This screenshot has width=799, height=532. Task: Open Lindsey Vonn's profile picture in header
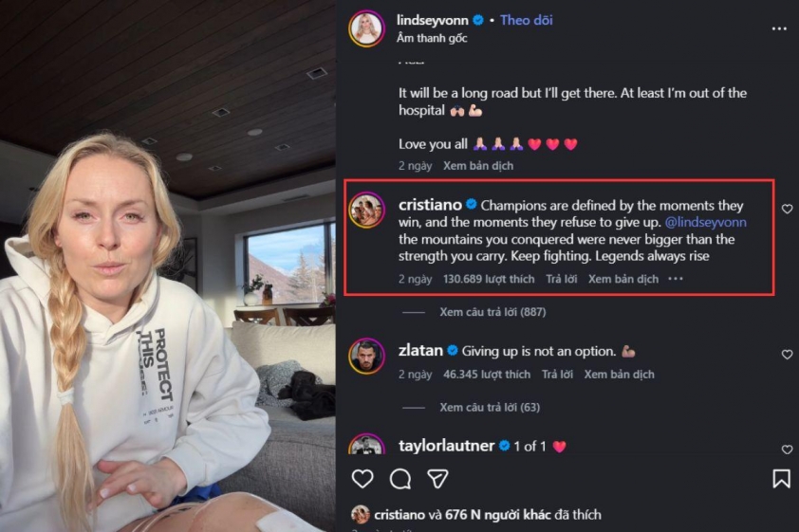(x=366, y=28)
